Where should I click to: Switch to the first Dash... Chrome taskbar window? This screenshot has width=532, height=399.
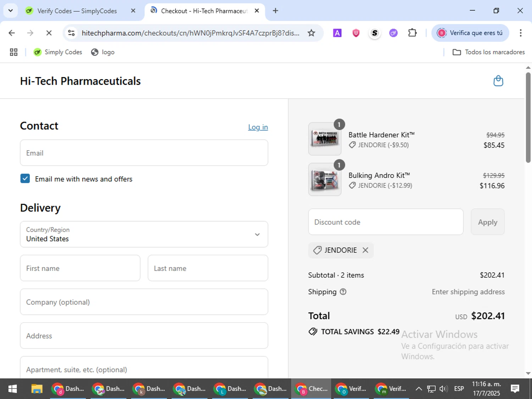(68, 389)
